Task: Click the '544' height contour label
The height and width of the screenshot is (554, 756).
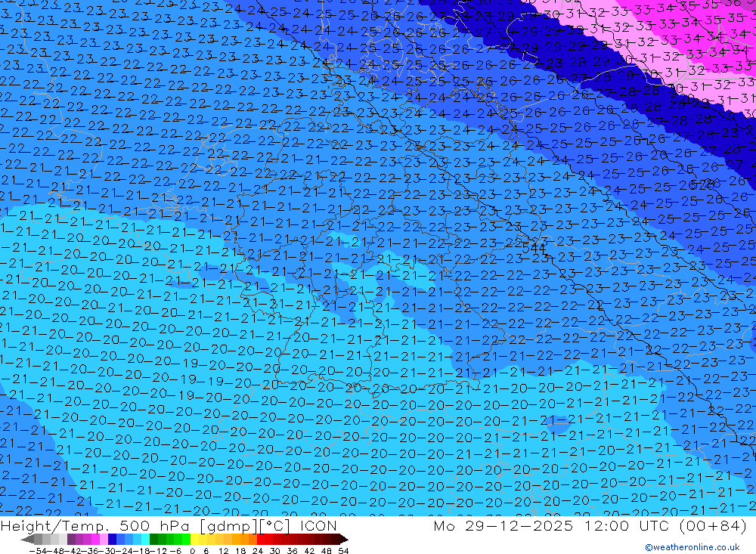Action: [x=534, y=249]
